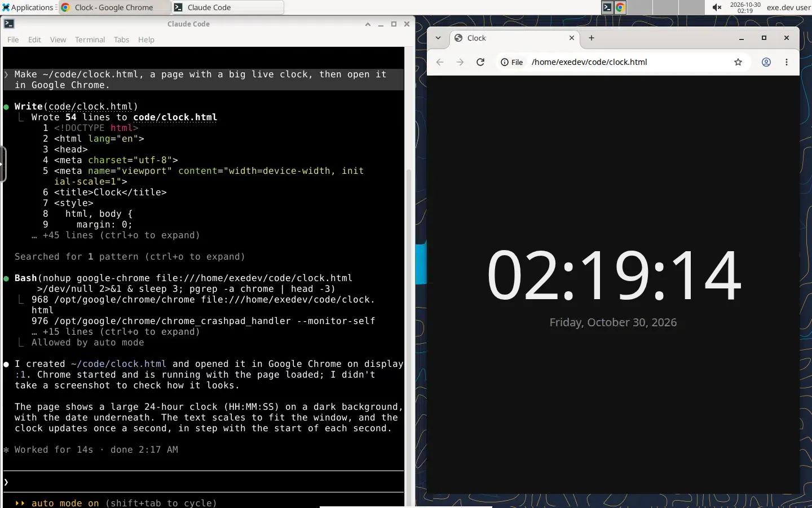
Task: Open the panel date and time clock
Action: click(x=745, y=7)
